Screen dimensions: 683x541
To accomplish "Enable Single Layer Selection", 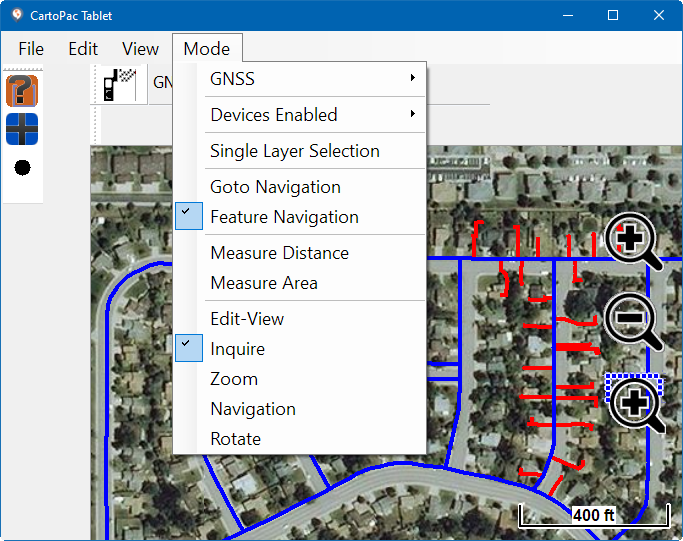I will [295, 151].
